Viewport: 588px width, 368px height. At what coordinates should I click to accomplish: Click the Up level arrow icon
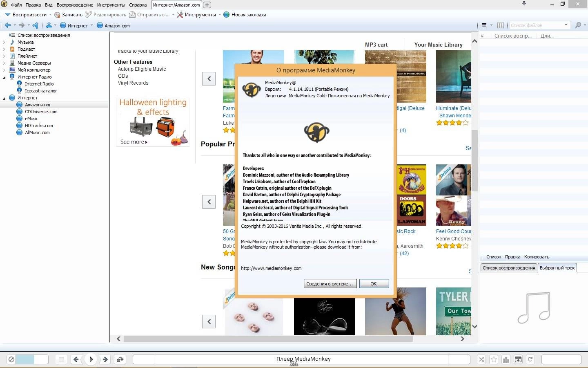tap(36, 25)
